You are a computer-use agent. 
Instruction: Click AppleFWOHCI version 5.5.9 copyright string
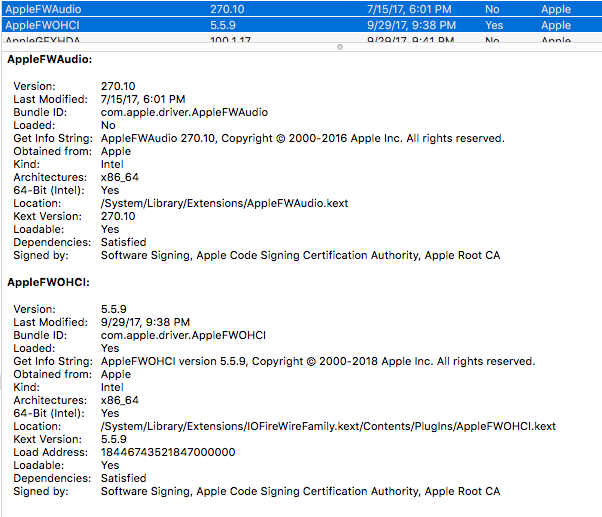click(318, 361)
